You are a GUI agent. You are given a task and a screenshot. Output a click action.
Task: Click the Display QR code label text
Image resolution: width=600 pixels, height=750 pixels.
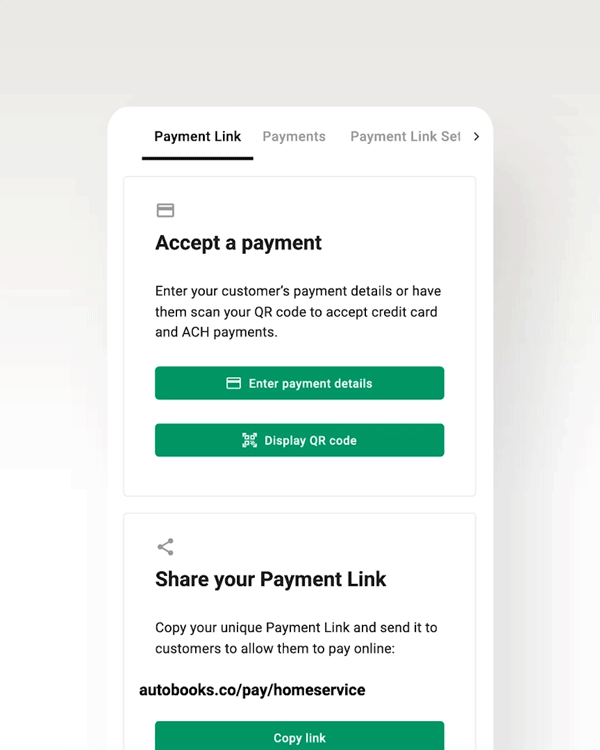click(311, 441)
